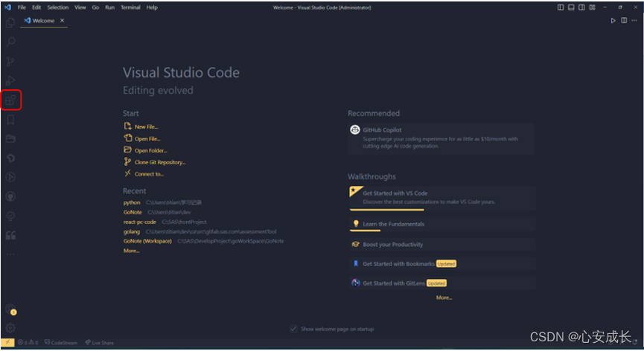Click CodeStream in the status bar
644x351 pixels.
[61, 342]
